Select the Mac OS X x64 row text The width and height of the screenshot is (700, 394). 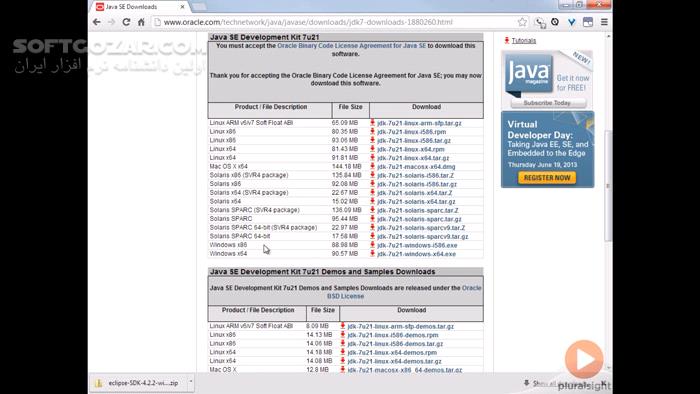click(x=229, y=166)
